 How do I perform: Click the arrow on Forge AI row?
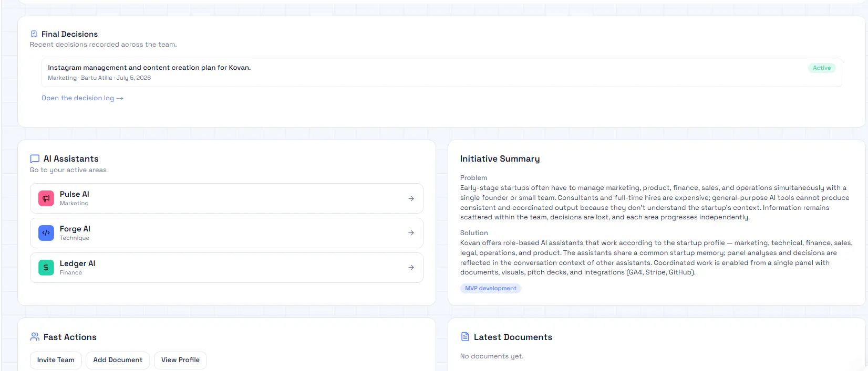click(x=411, y=233)
